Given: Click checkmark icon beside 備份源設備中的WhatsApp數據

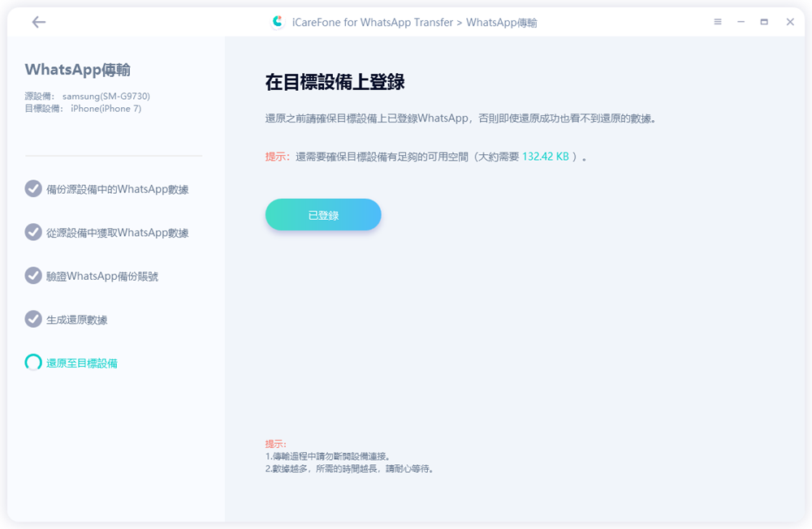Looking at the screenshot, I should [33, 189].
